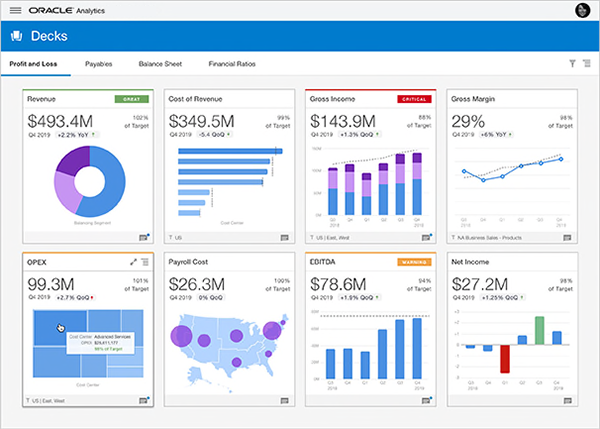
Task: Open the hamburger navigation menu
Action: (x=15, y=10)
